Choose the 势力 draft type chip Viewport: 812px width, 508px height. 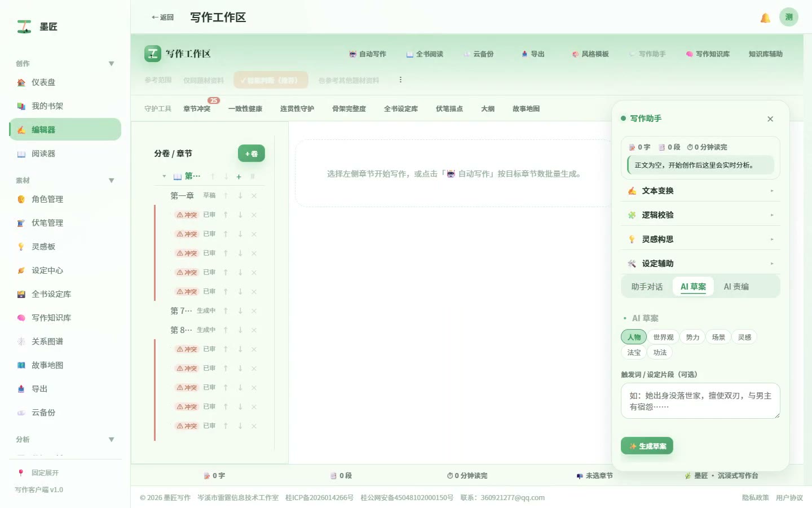(692, 337)
